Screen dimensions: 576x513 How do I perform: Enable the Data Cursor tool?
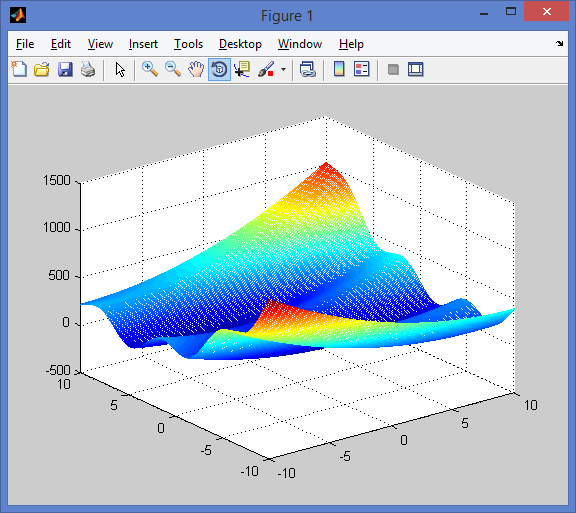click(242, 69)
